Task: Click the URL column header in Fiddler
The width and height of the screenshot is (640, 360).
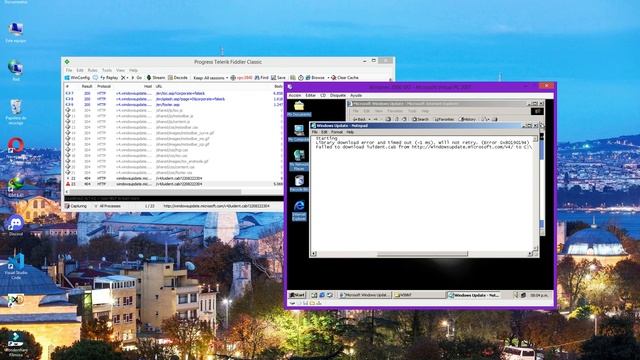Action: coord(159,87)
